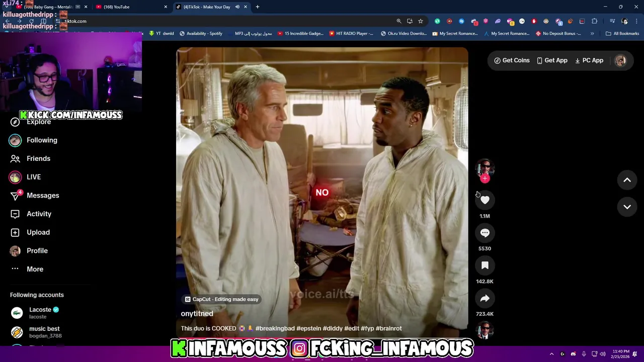Open the YT dwnld bookmark
The height and width of the screenshot is (362, 644).
[x=162, y=34]
